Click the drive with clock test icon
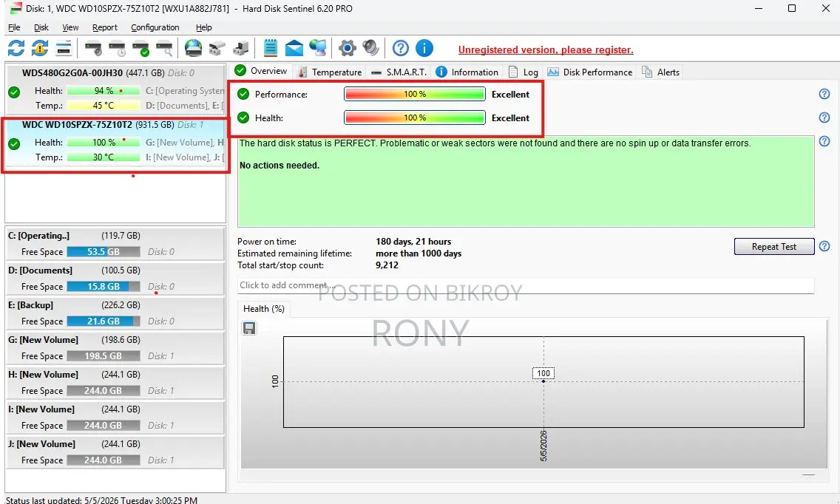 coord(118,48)
